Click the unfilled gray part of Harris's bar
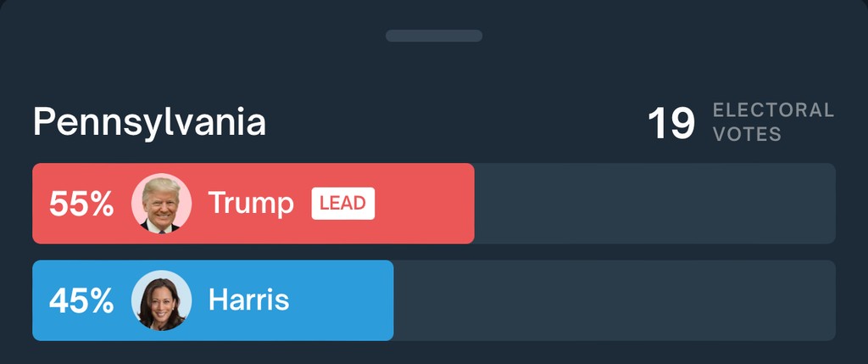Screen dimensions: 868x364 coord(615,300)
